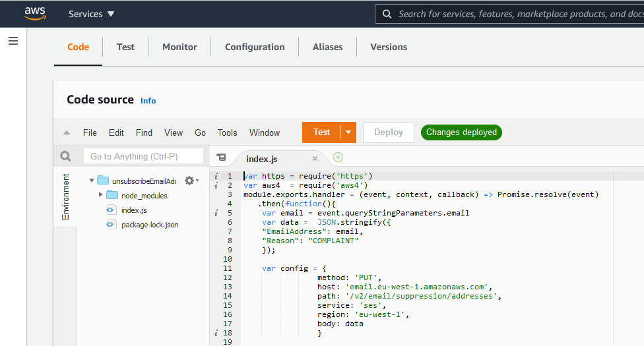Focus the Go to Anything input

[x=143, y=156]
